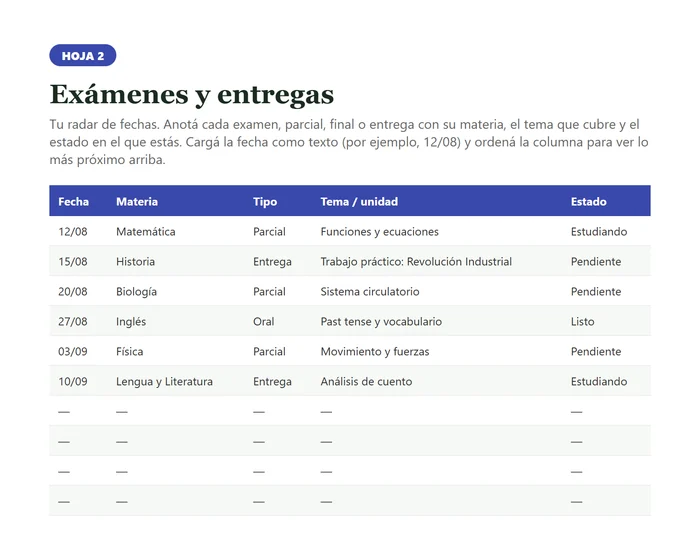This screenshot has width=700, height=560.
Task: Click Pendiente status in Física row
Action: (596, 351)
